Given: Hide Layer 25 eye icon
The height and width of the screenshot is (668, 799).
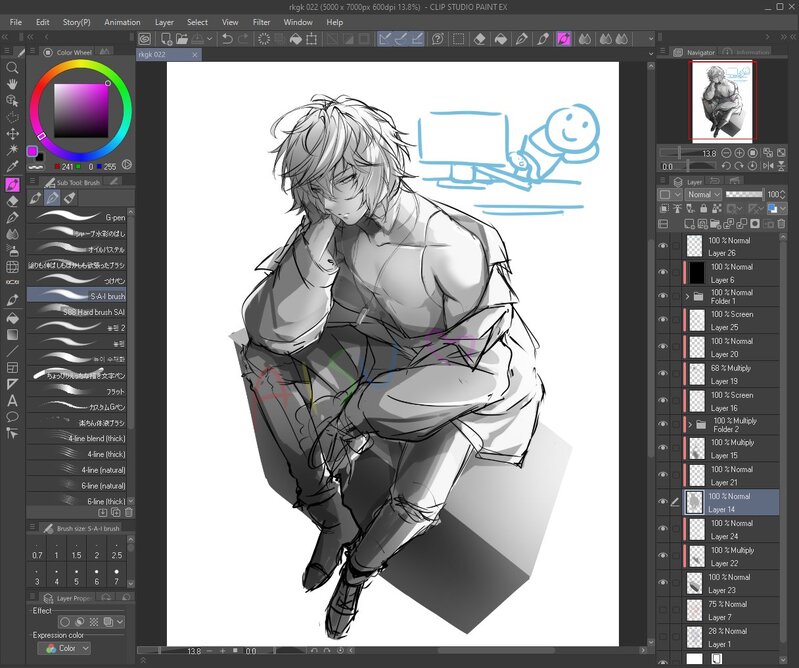Looking at the screenshot, I should (x=663, y=320).
